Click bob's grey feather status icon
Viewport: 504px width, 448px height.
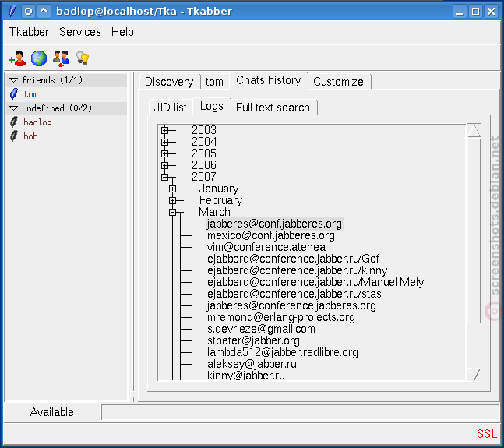click(14, 136)
